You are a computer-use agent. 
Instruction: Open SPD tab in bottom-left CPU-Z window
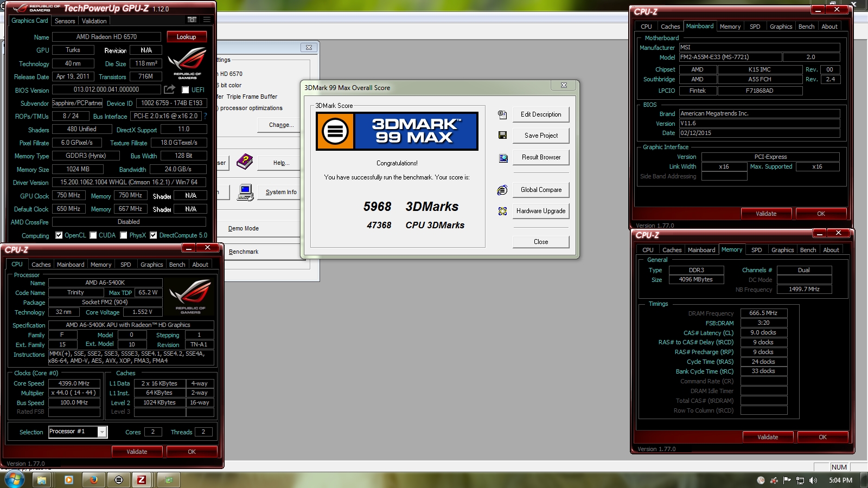[126, 265]
